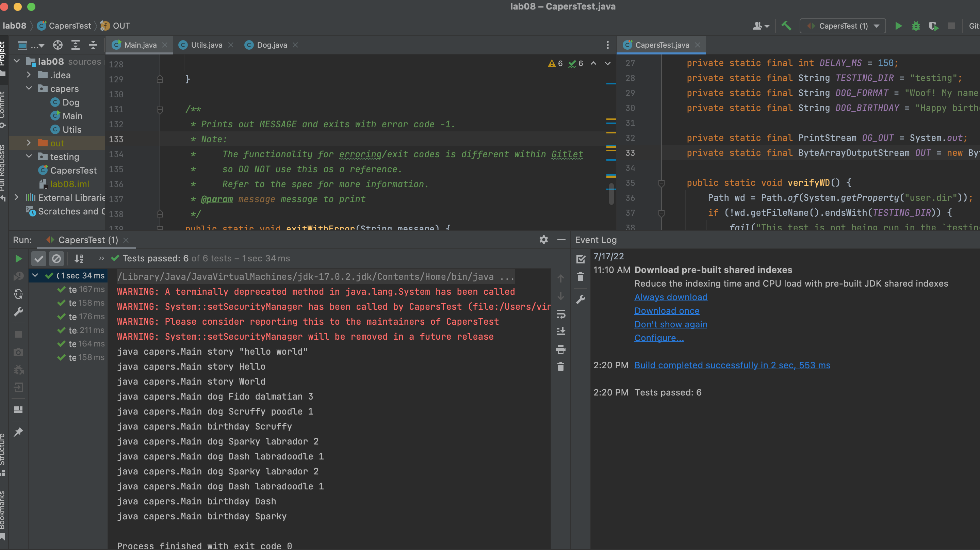Click the Build project hammer icon
This screenshot has height=550, width=980.
[786, 26]
